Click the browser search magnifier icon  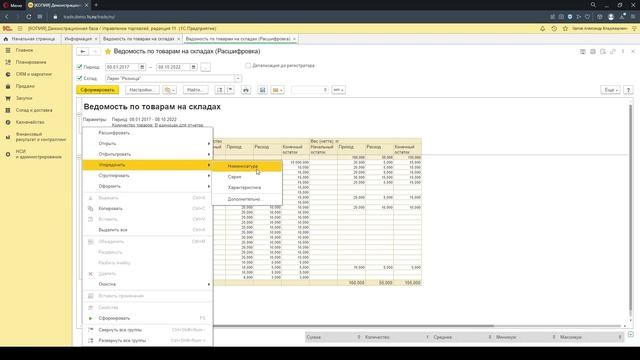[593, 5]
